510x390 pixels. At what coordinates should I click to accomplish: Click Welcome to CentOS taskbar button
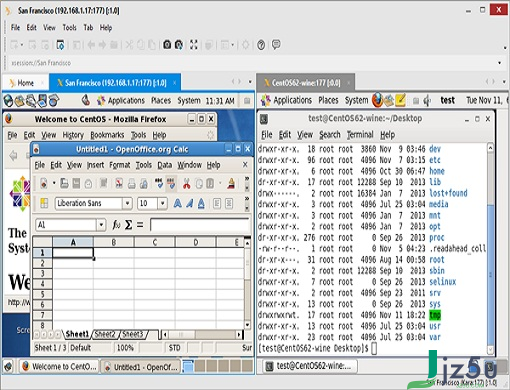pyautogui.click(x=59, y=367)
